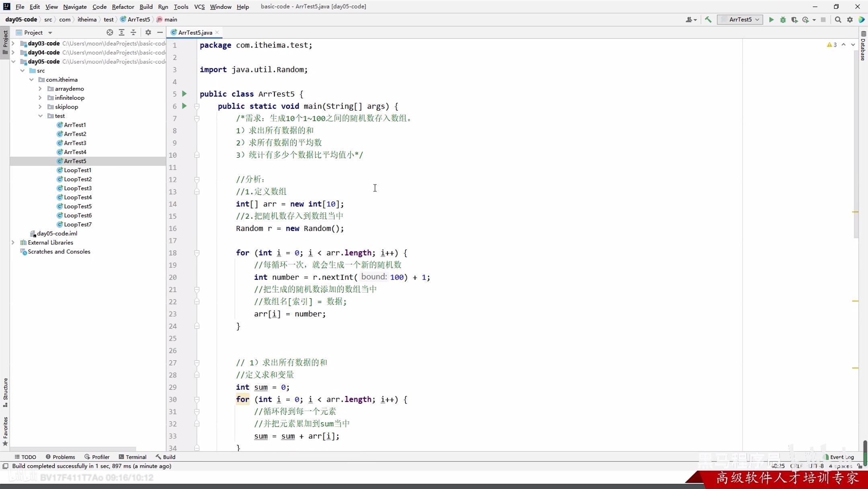Start debugging with the bug icon
This screenshot has height=489, width=868.
click(783, 19)
